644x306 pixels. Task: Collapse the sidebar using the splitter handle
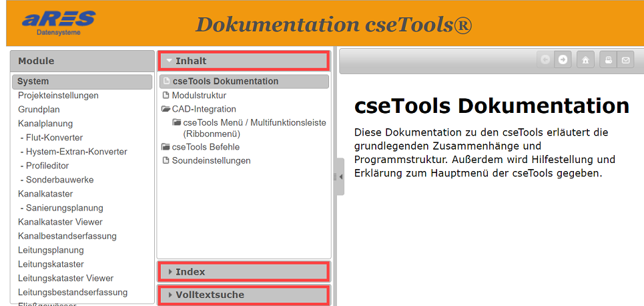[x=340, y=177]
